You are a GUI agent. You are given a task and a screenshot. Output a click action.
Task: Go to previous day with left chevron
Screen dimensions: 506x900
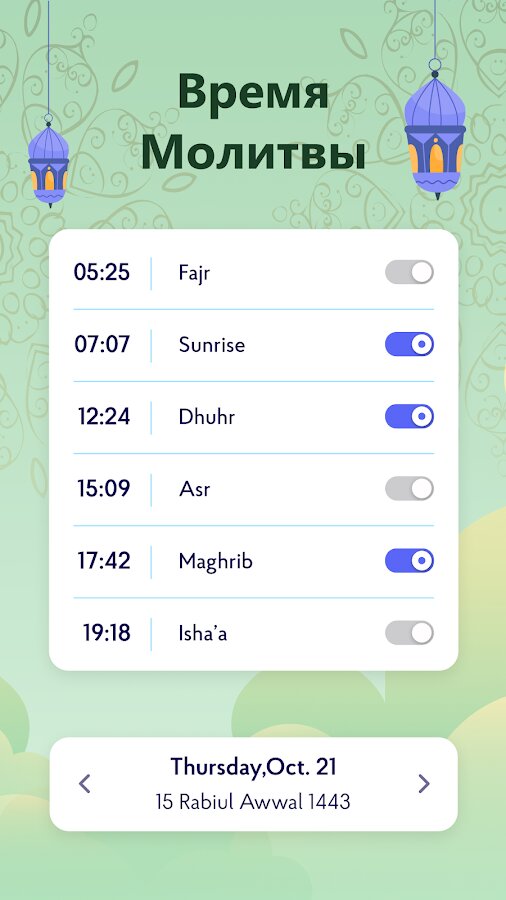(84, 783)
